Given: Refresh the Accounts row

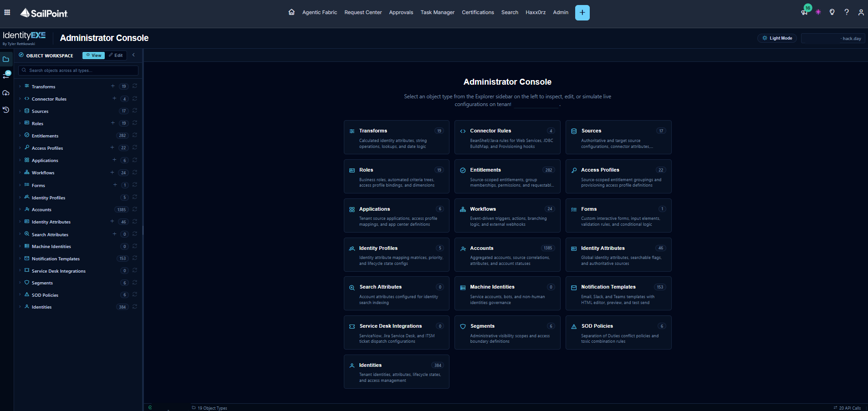Looking at the screenshot, I should (x=135, y=209).
